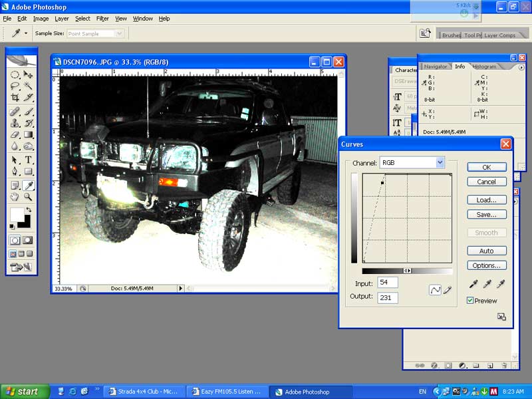Expand the Sample Size dropdown
The image size is (532, 399).
click(x=119, y=33)
